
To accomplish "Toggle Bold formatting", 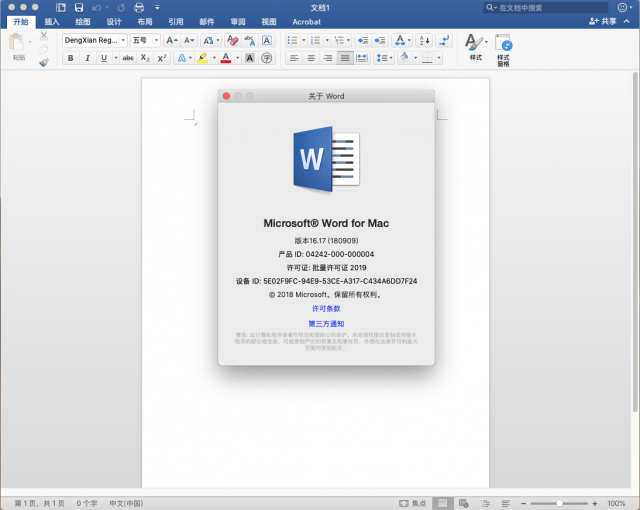I will click(x=71, y=58).
